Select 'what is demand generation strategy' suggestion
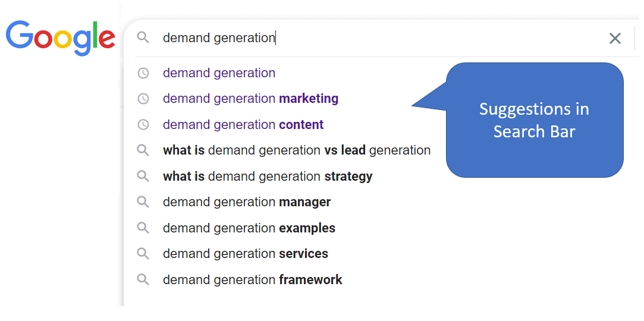Viewport: 644px width, 321px height. pos(268,177)
